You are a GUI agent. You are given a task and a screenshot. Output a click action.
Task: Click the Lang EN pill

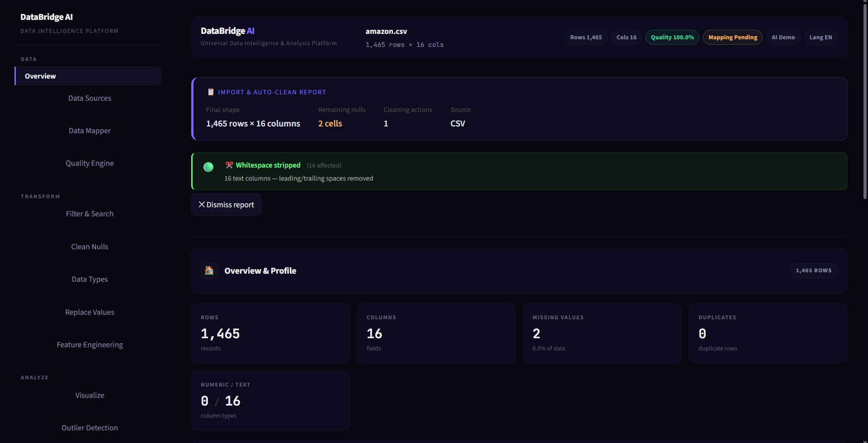(821, 37)
